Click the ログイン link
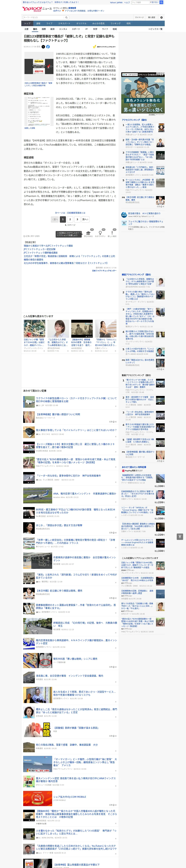 click(x=57, y=11)
